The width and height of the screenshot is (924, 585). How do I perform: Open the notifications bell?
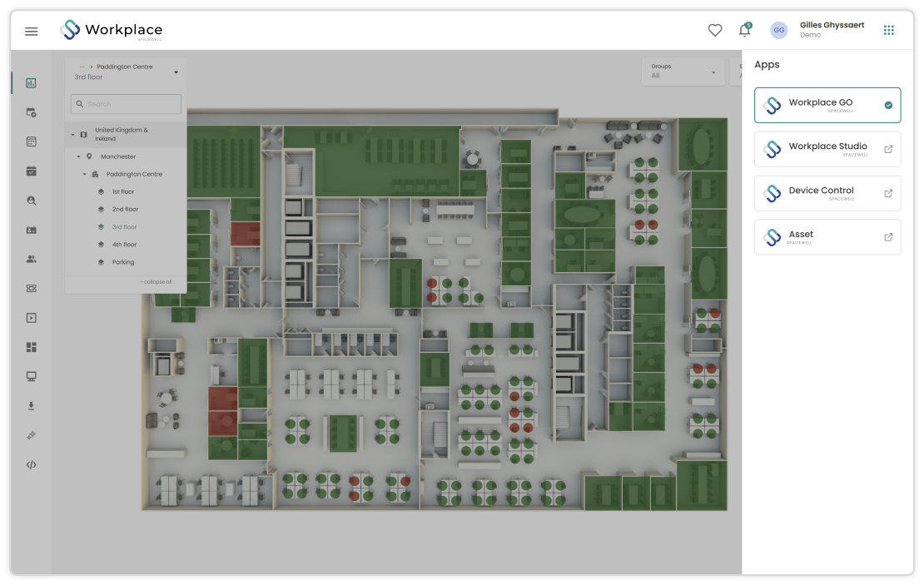click(x=745, y=30)
